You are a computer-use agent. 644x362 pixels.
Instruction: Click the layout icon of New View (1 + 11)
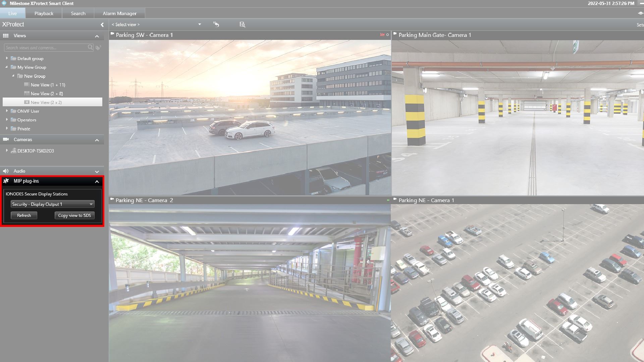(x=27, y=85)
